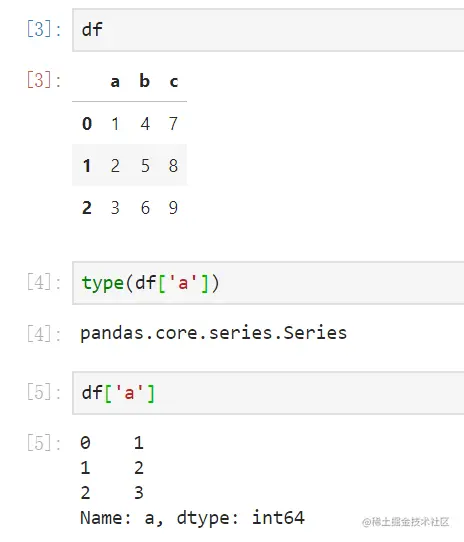Image resolution: width=464 pixels, height=542 pixels.
Task: Click row index 2 in dataframe table
Action: (87, 208)
